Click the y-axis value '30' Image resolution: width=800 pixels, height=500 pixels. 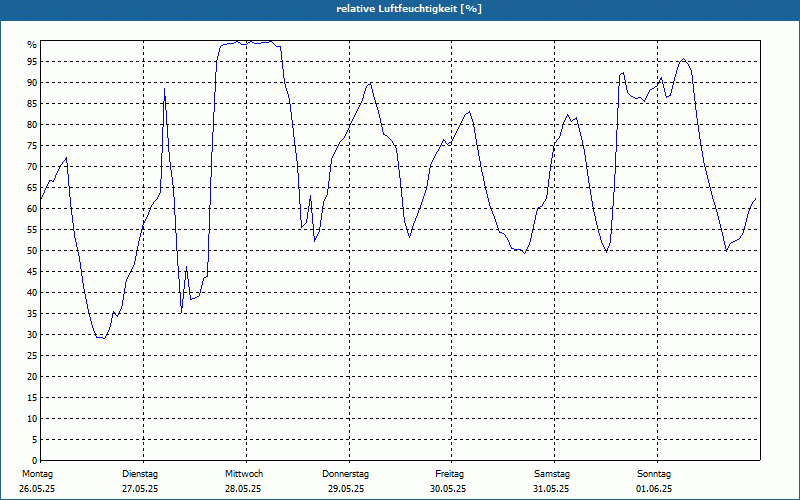pos(32,335)
